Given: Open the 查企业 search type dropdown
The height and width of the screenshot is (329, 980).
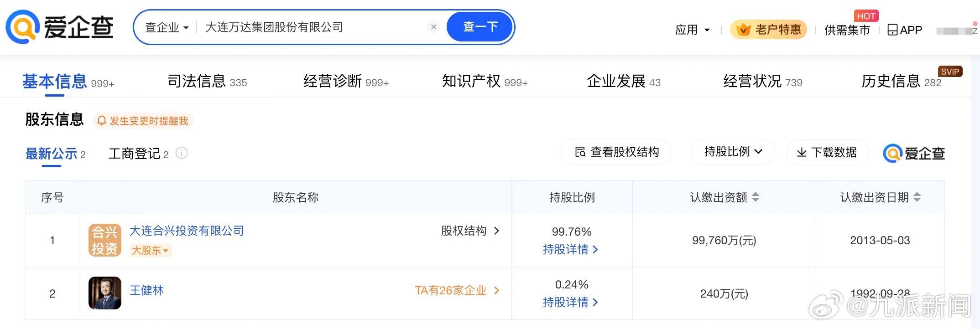Looking at the screenshot, I should (x=167, y=27).
